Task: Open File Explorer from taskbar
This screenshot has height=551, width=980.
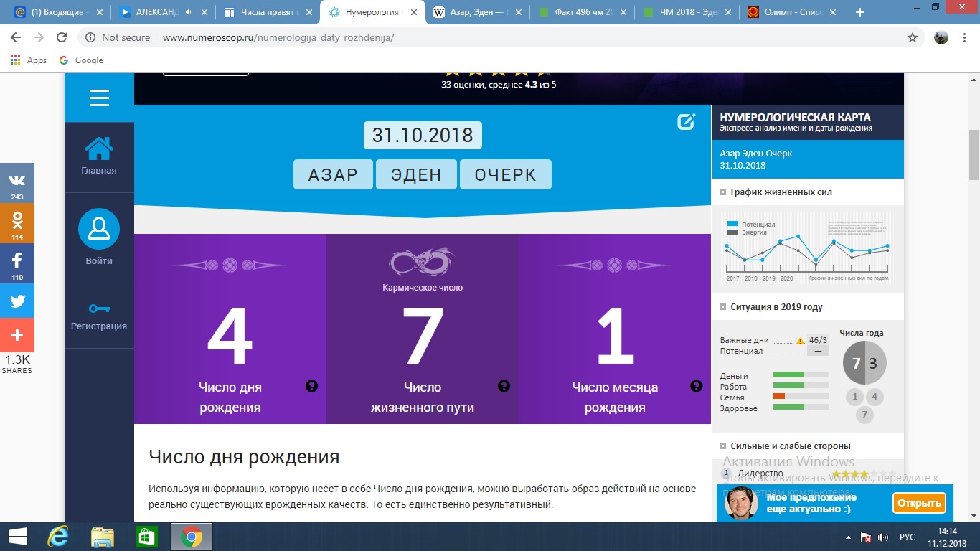Action: [103, 537]
